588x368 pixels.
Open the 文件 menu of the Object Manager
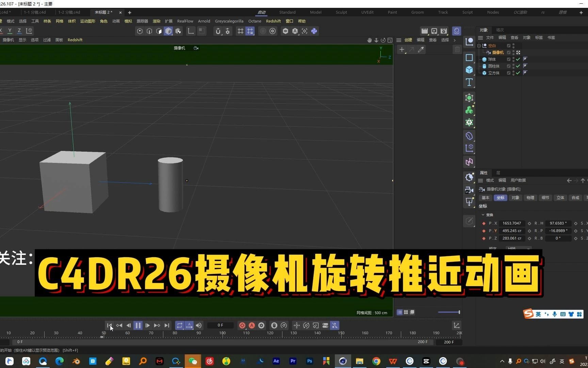coord(490,37)
